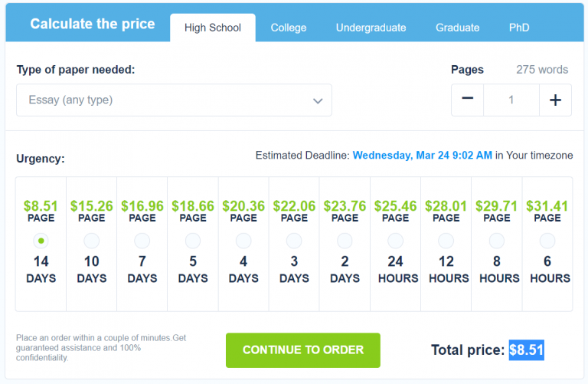Choose the 10 days urgency option
588x384 pixels.
coord(91,241)
